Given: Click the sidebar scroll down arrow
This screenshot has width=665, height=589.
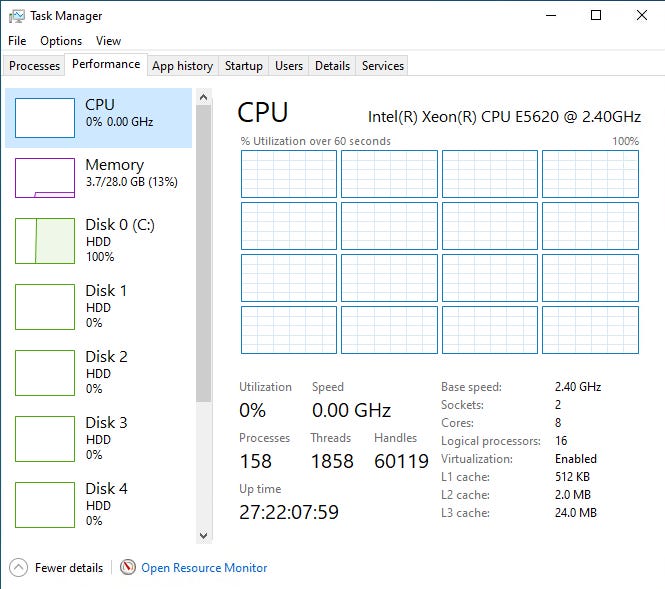Looking at the screenshot, I should [204, 536].
